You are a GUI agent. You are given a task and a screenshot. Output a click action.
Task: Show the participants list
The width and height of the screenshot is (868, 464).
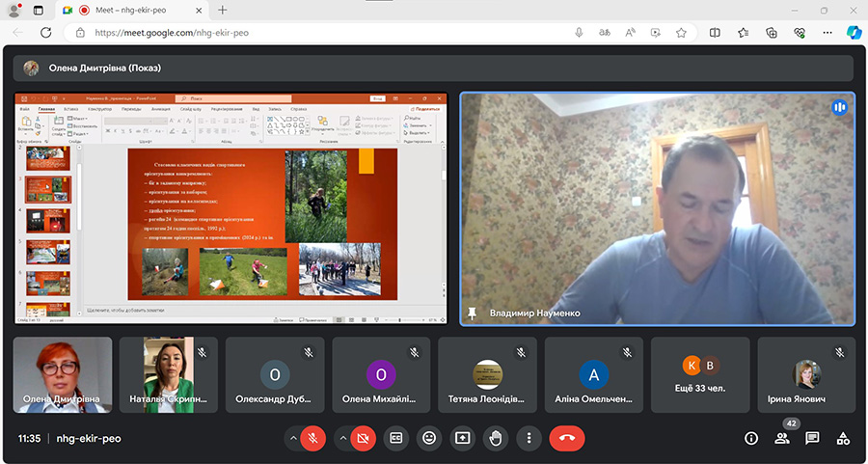[781, 438]
